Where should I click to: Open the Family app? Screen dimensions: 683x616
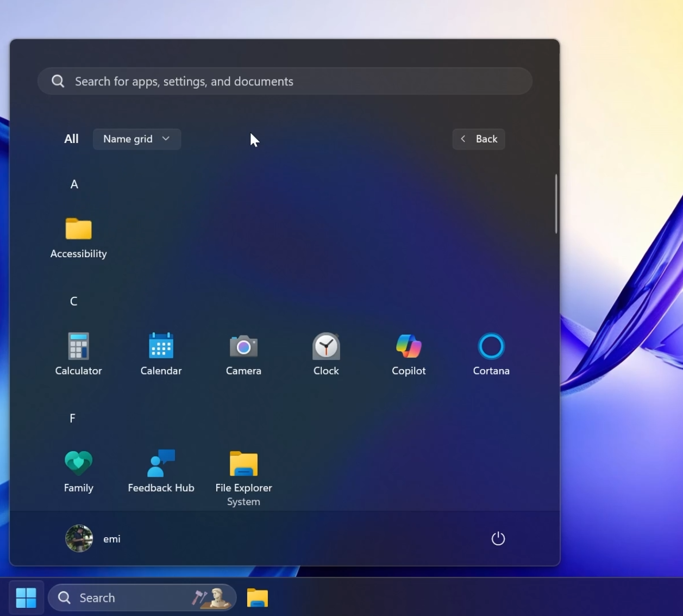click(78, 470)
